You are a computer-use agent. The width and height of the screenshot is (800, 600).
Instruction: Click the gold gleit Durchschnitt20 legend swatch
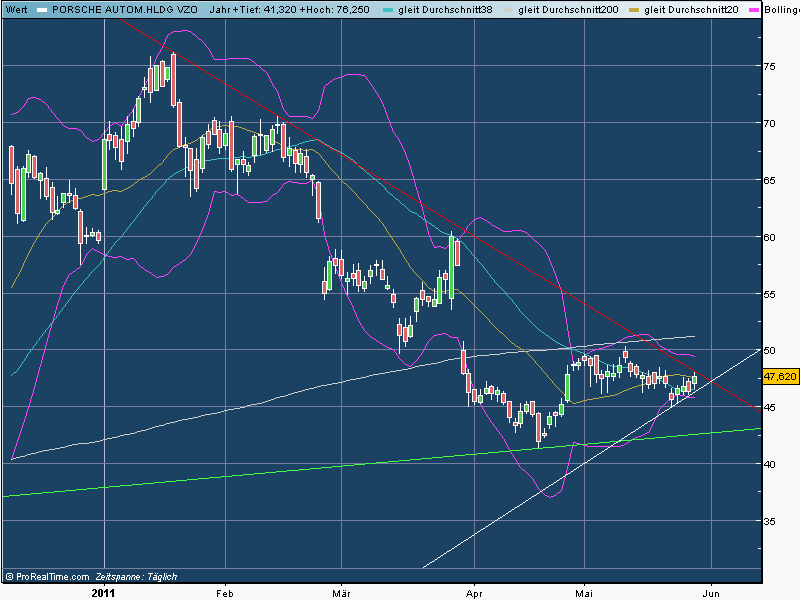click(634, 10)
